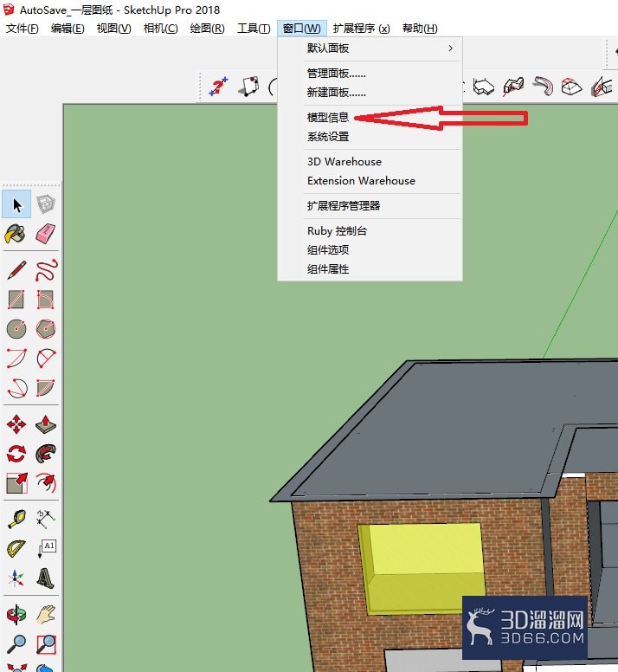Open 3D Warehouse from the menu
Screen dimensions: 618x672
(x=370, y=162)
